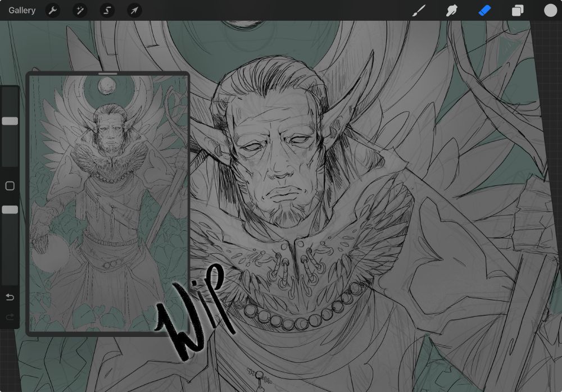Tap the Modify square button on sidebar

click(x=10, y=185)
